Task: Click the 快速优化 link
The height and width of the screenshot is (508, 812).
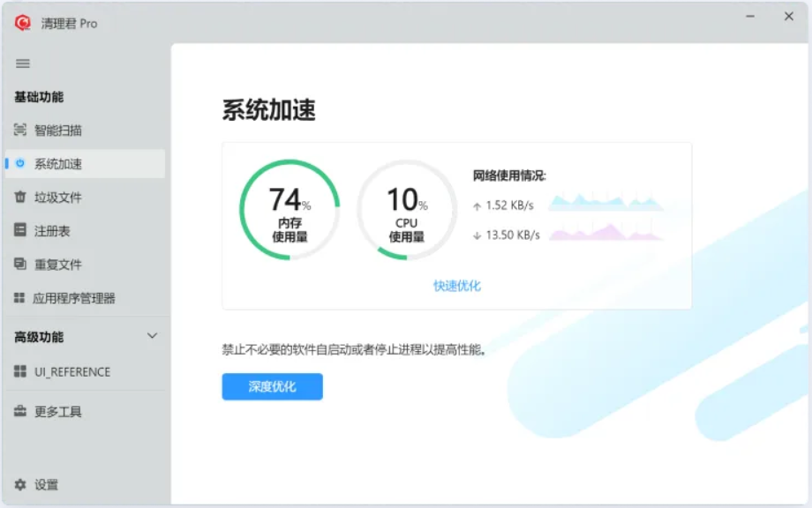Action: pos(457,286)
